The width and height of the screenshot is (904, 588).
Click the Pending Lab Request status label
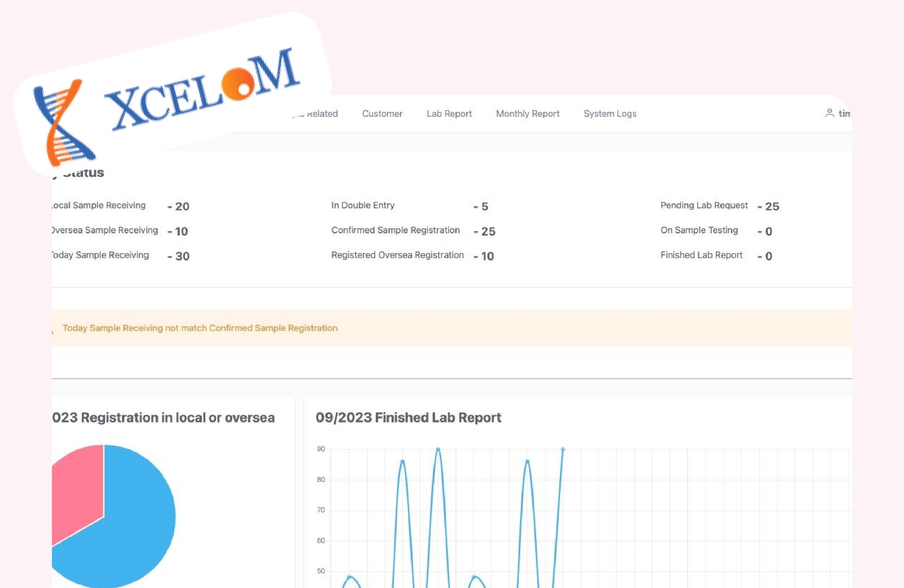click(704, 206)
